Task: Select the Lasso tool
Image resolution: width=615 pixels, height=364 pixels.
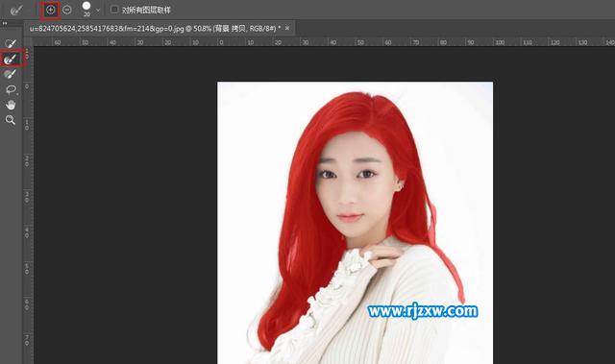Action: point(11,89)
